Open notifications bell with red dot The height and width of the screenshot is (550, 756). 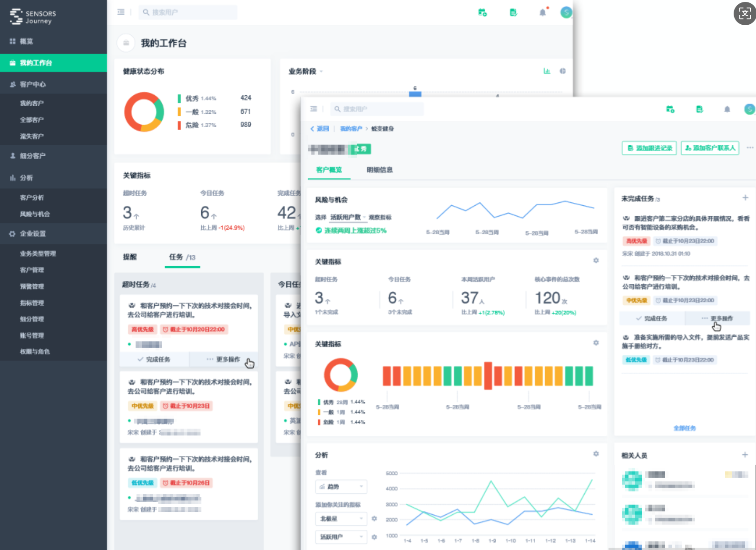point(543,12)
